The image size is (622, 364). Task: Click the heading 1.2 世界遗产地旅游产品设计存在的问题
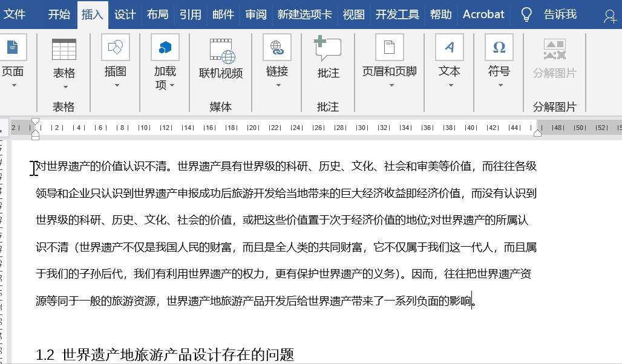(x=165, y=354)
